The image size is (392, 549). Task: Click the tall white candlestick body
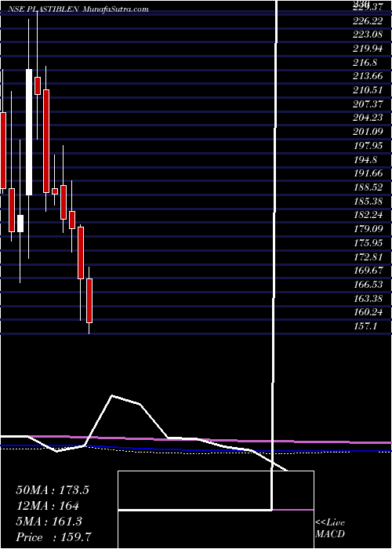29,132
